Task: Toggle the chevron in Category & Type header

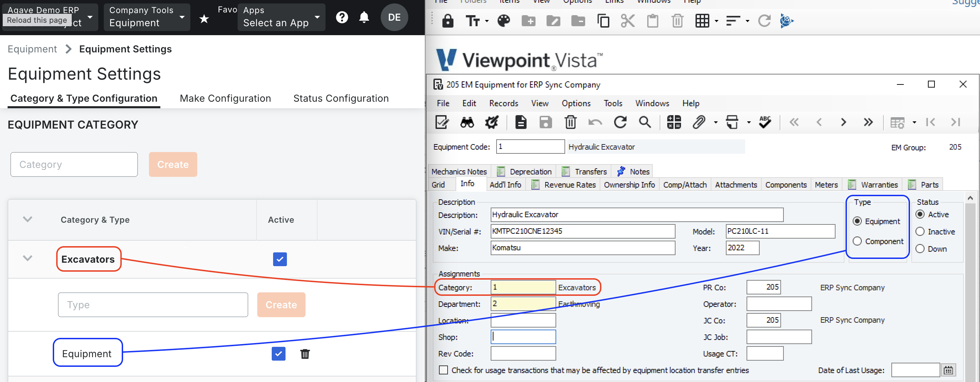Action: [x=27, y=219]
